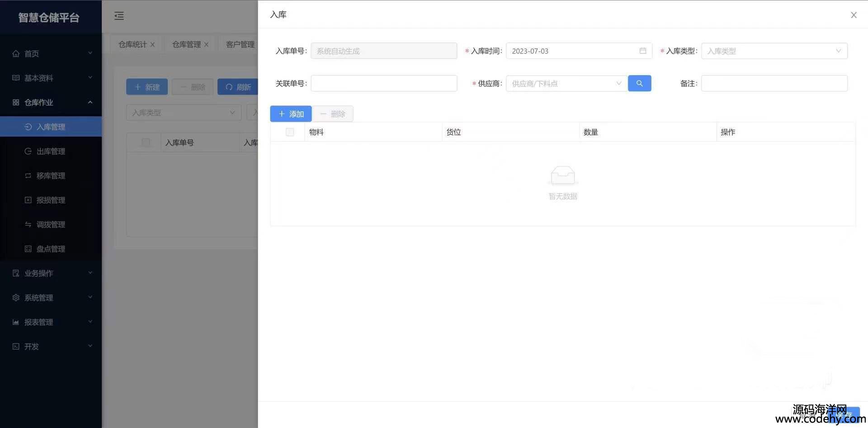The width and height of the screenshot is (868, 428).
Task: Click the 报表管理 chart icon
Action: point(16,322)
